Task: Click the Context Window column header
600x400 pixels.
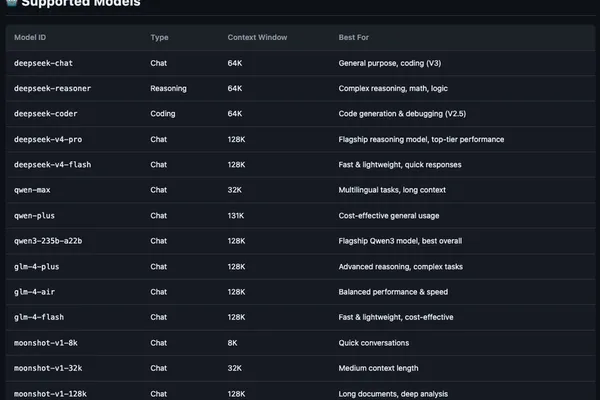Action: click(x=257, y=38)
